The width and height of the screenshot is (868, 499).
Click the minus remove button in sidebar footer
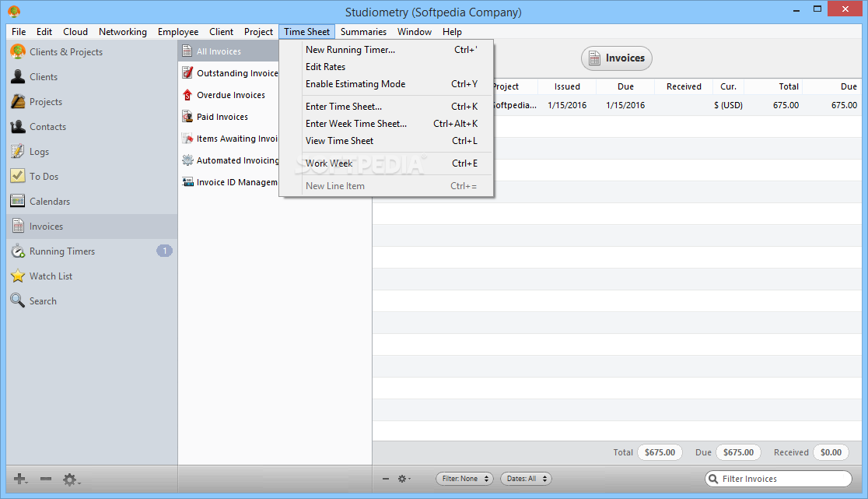[x=46, y=479]
